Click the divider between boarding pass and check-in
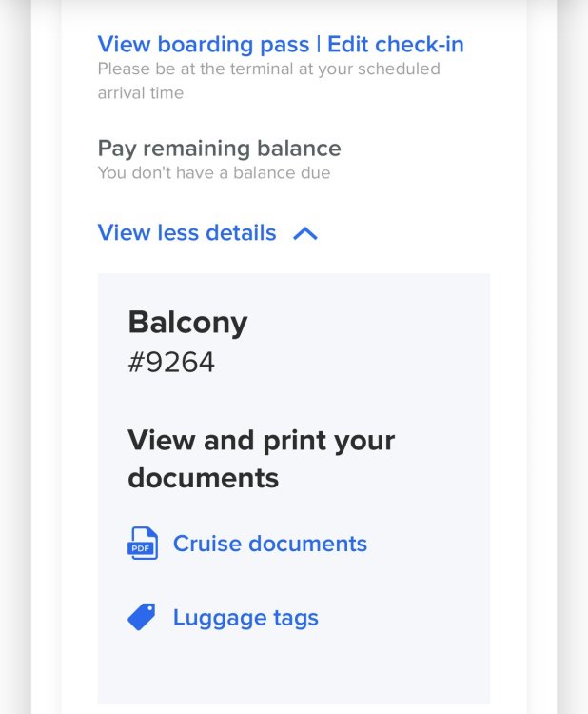The height and width of the screenshot is (714, 588). (319, 44)
